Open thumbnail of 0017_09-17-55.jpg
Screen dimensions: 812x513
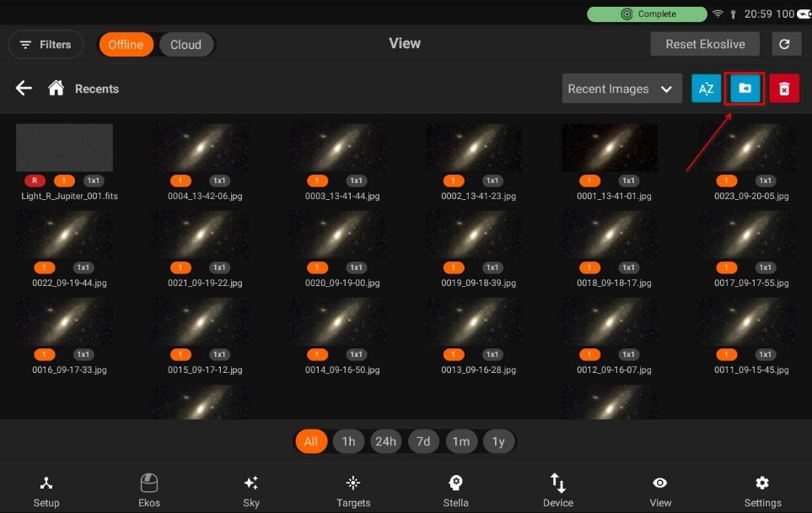(746, 235)
